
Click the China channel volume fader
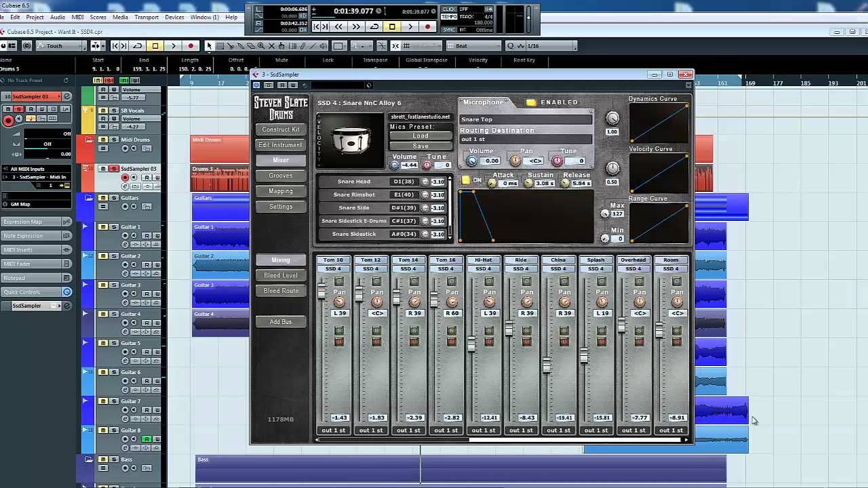tap(547, 366)
